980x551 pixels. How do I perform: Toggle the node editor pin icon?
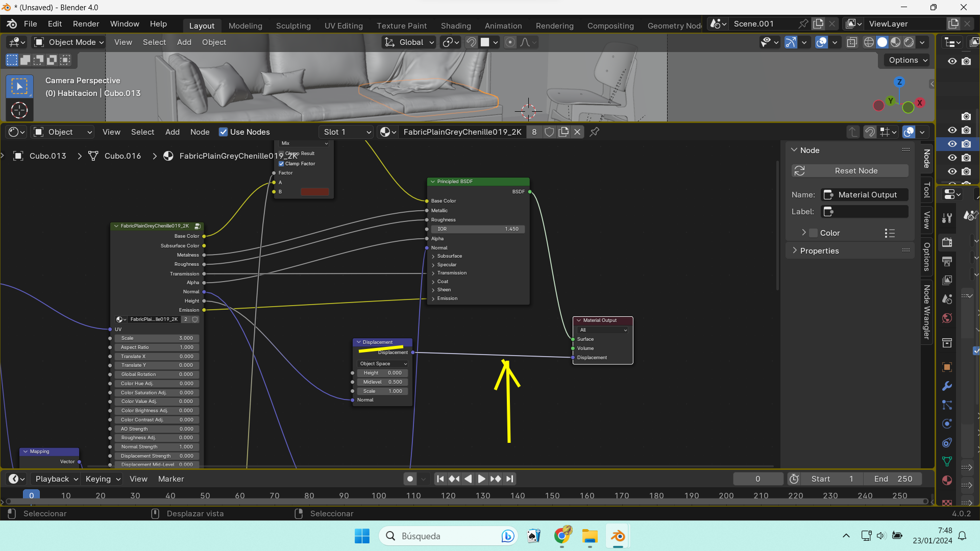595,132
